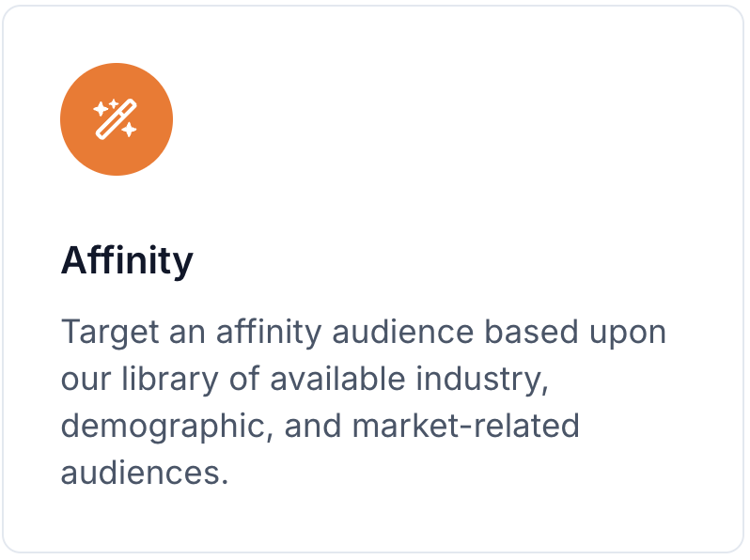Click the phrase 'demographic, and market-related'
Viewport: 750px width, 560px height.
coord(320,426)
